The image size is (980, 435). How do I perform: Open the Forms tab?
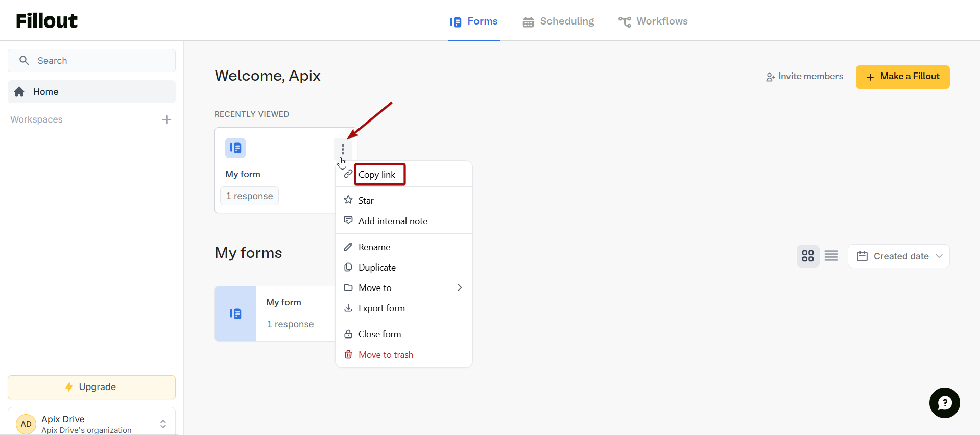pyautogui.click(x=474, y=21)
